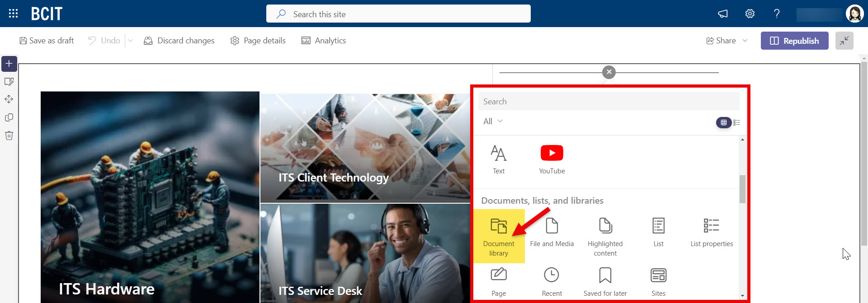Click the Undo button
The height and width of the screenshot is (303, 868).
coord(104,41)
